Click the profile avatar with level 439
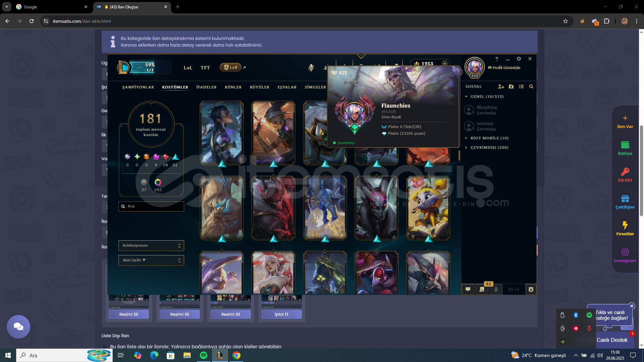644x362 pixels. [x=475, y=67]
